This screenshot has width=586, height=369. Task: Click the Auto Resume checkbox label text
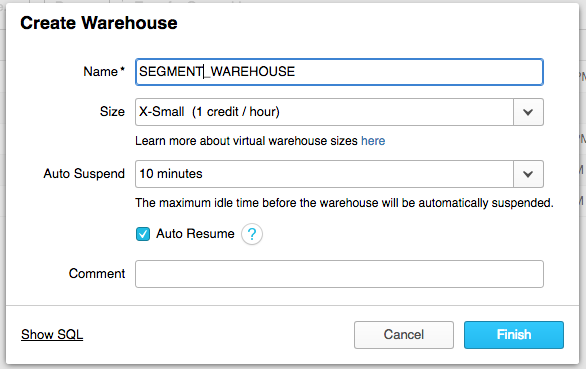pyautogui.click(x=195, y=234)
